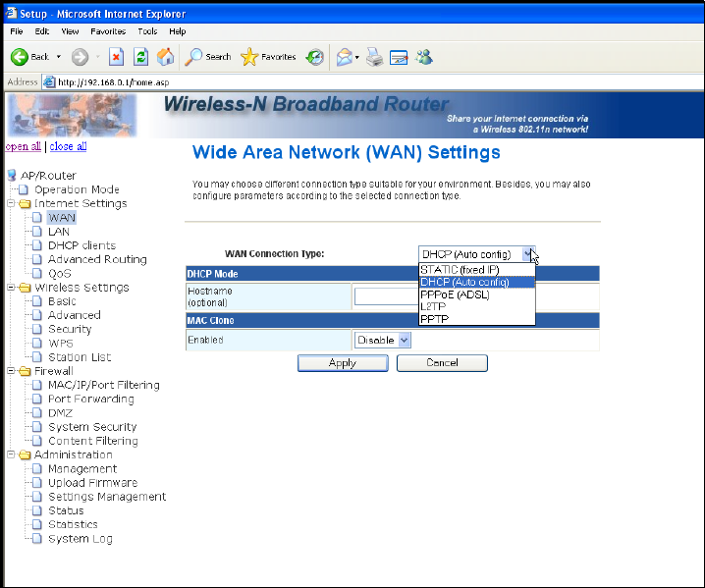
Task: Open Advanced Routing page
Action: pos(97,259)
